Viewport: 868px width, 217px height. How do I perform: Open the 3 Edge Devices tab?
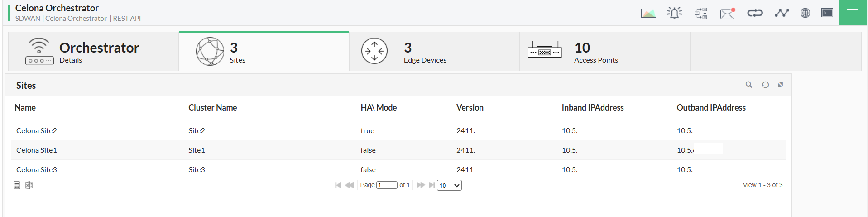tap(434, 51)
